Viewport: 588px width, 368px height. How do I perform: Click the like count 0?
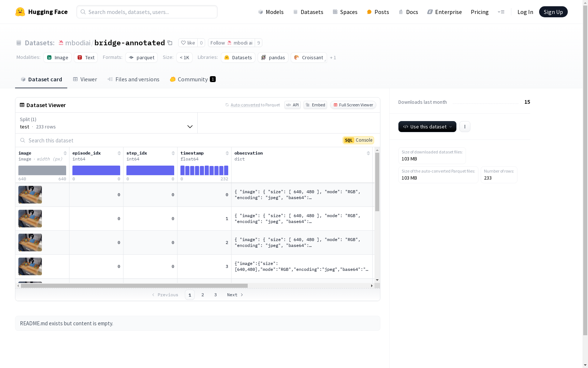pos(201,43)
